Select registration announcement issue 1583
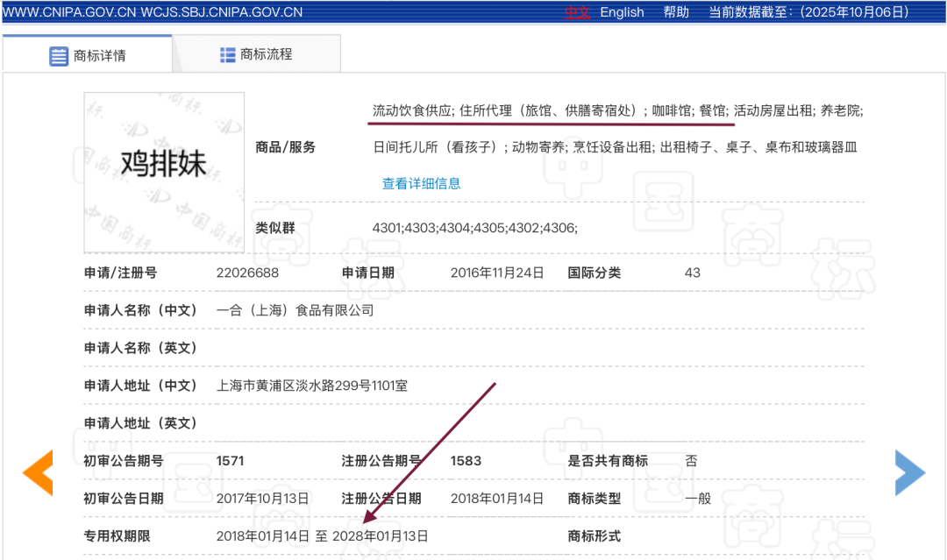This screenshot has height=560, width=947. pos(466,461)
